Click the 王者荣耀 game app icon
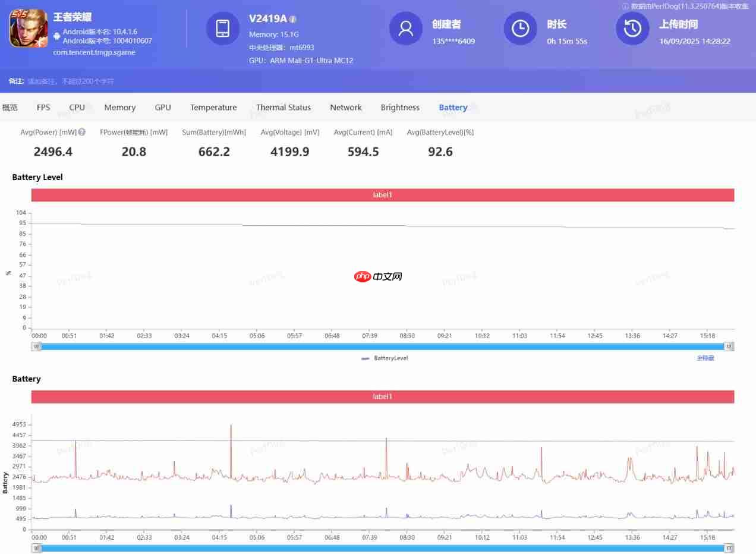This screenshot has height=554, width=756. coord(28,28)
